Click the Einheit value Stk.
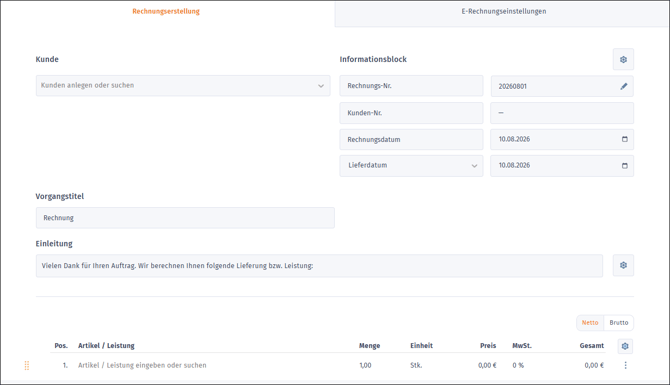Viewport: 670px width, 385px height. (x=416, y=365)
